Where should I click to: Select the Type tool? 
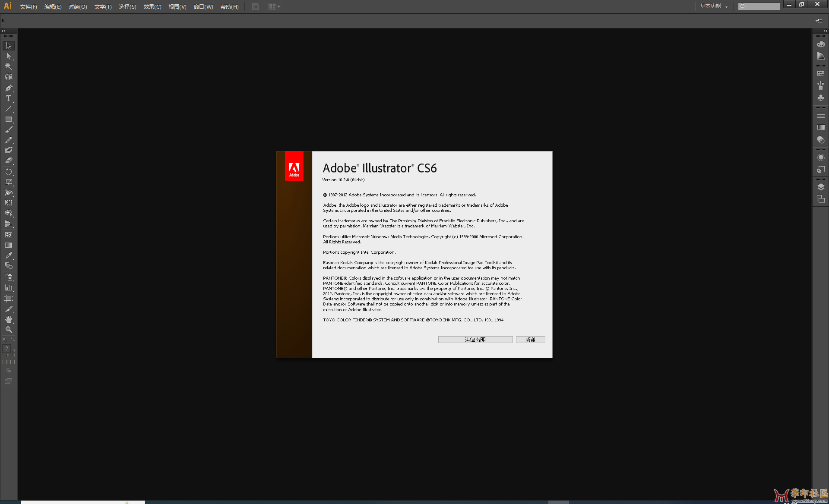click(8, 98)
